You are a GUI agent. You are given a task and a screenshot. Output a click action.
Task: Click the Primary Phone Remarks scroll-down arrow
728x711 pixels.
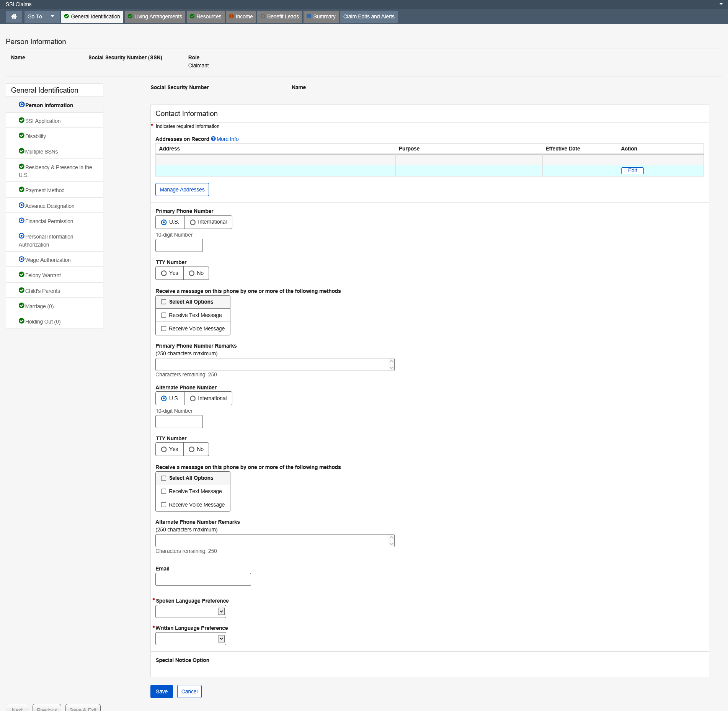coord(391,368)
